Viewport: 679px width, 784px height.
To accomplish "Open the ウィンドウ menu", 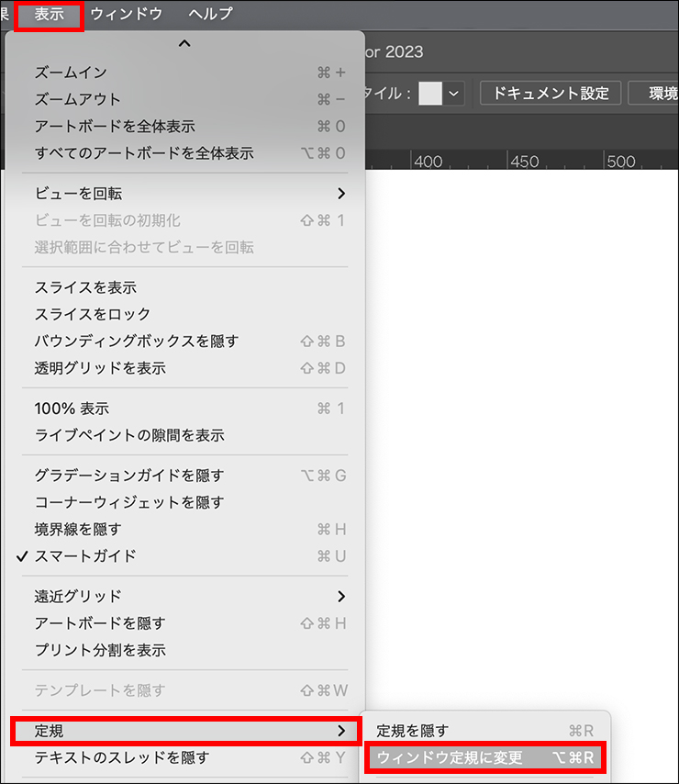I will 126,15.
